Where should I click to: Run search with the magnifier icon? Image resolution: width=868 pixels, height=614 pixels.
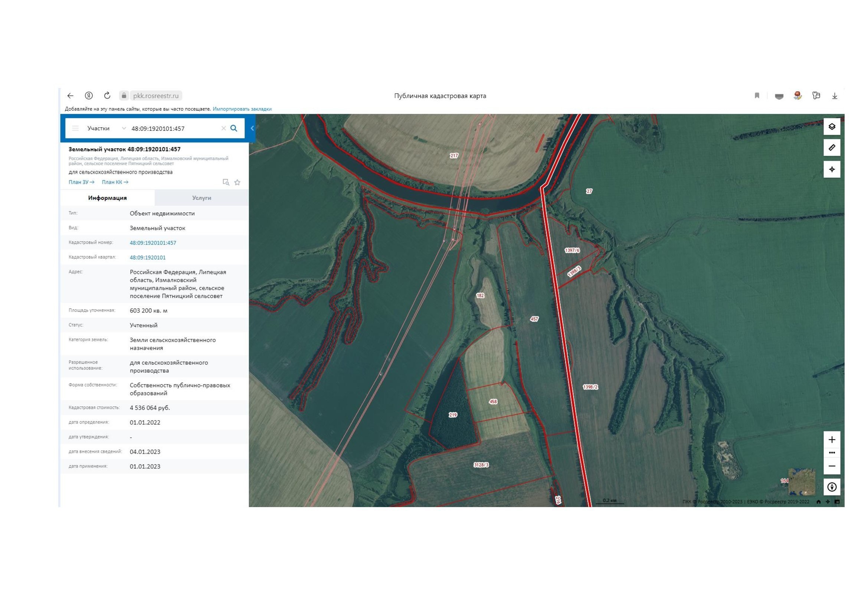[234, 128]
